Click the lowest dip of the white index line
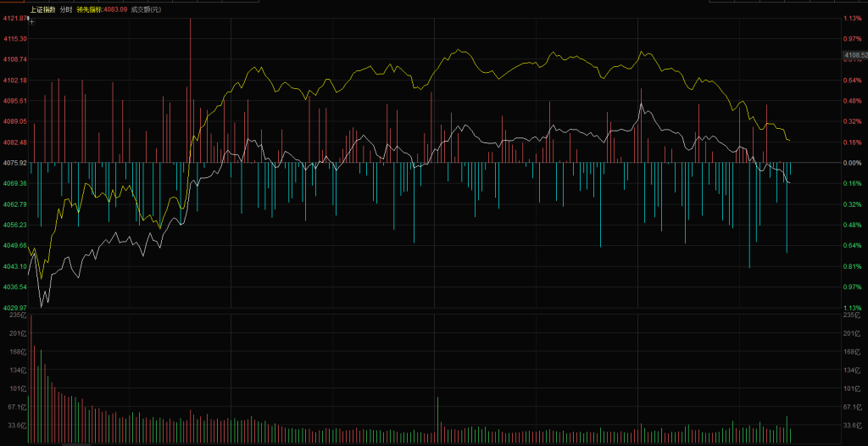The height and width of the screenshot is (446, 868). (44, 303)
